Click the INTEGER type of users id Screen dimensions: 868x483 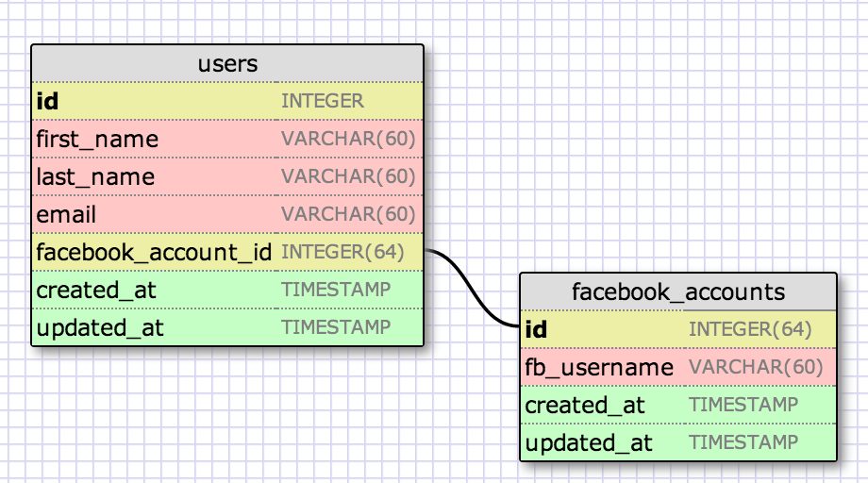(322, 101)
